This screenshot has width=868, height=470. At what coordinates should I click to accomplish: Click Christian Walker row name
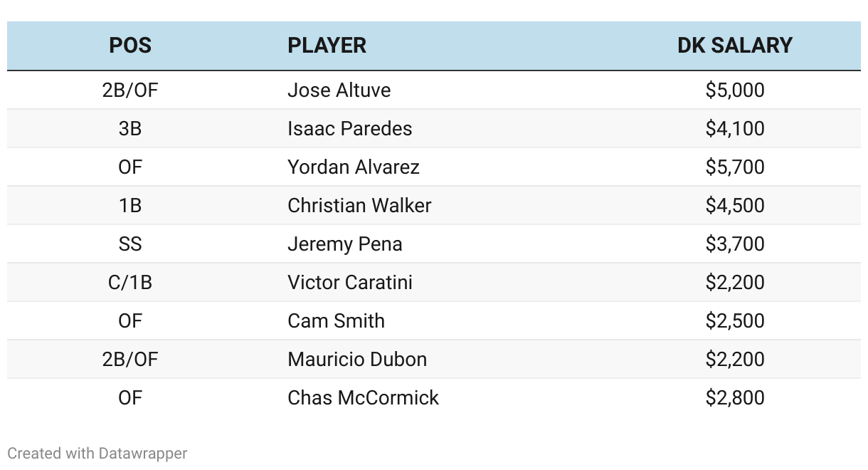coord(359,206)
